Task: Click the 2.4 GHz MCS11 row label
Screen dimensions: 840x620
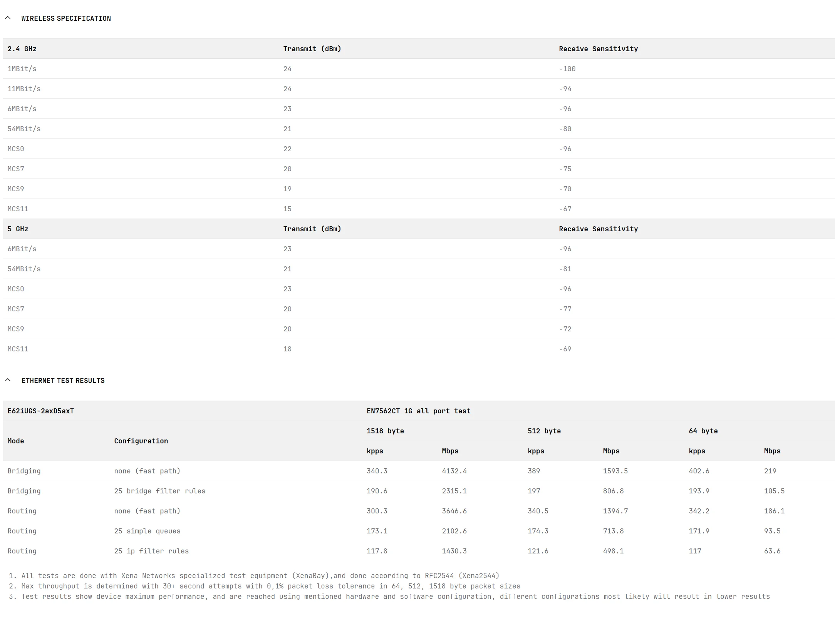Action: [x=18, y=209]
